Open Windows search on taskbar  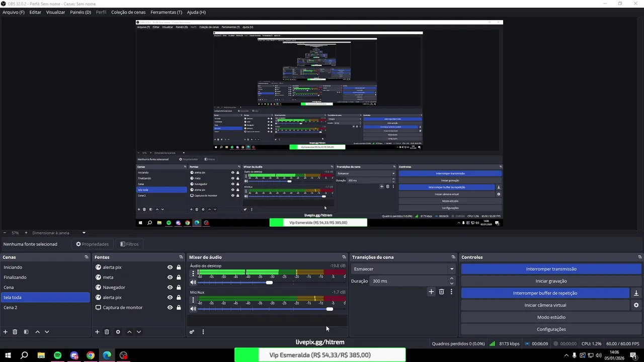tap(24, 355)
